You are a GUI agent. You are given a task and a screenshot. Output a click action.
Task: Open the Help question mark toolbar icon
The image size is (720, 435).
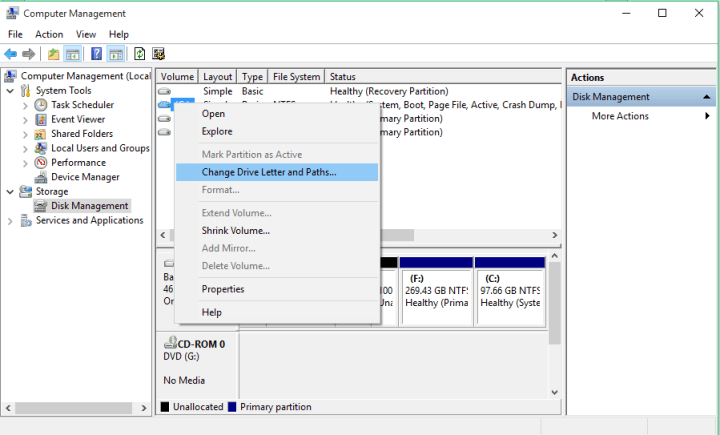pyautogui.click(x=96, y=54)
